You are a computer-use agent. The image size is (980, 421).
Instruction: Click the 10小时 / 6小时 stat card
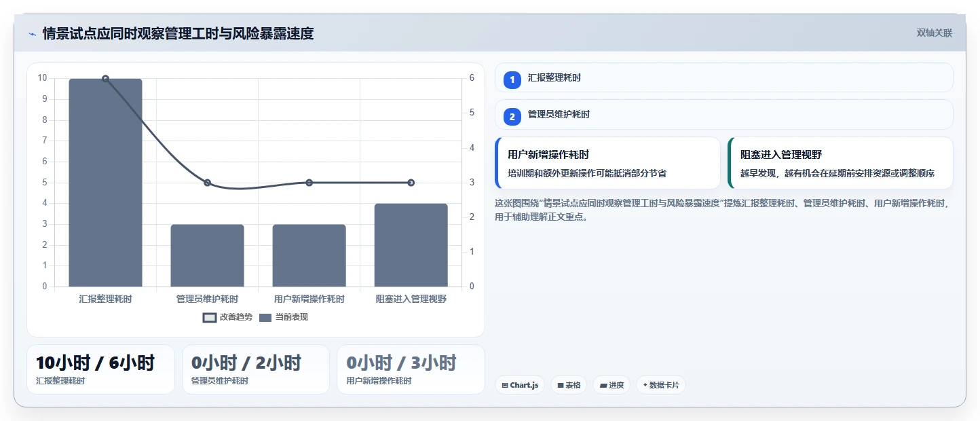tap(100, 369)
